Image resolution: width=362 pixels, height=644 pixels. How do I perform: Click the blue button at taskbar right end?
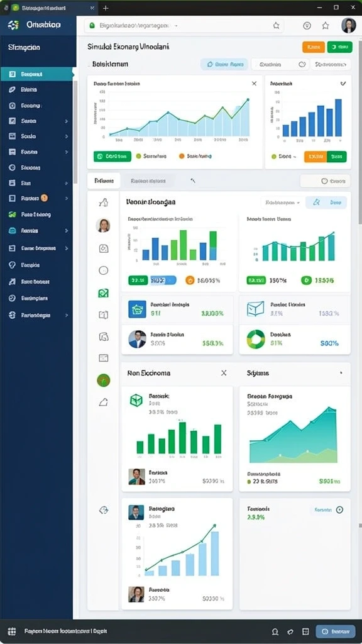pos(336,631)
